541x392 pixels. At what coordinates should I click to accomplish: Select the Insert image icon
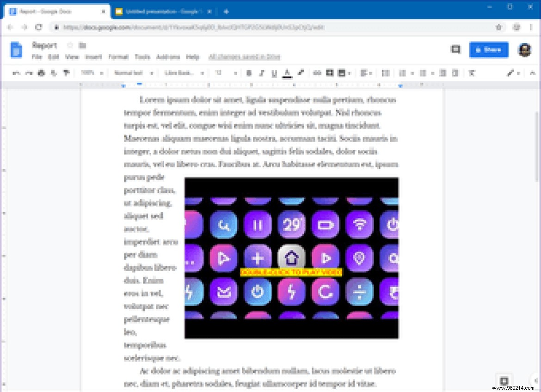[343, 73]
